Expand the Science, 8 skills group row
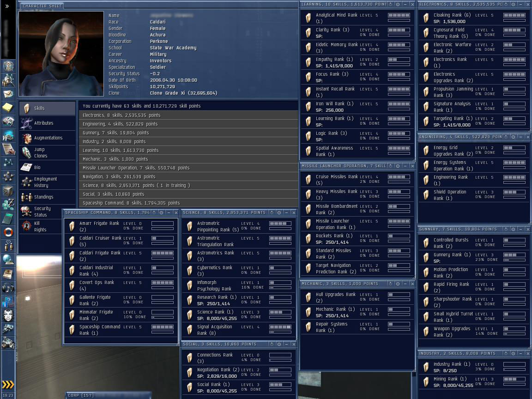532x399 pixels. coord(188,186)
